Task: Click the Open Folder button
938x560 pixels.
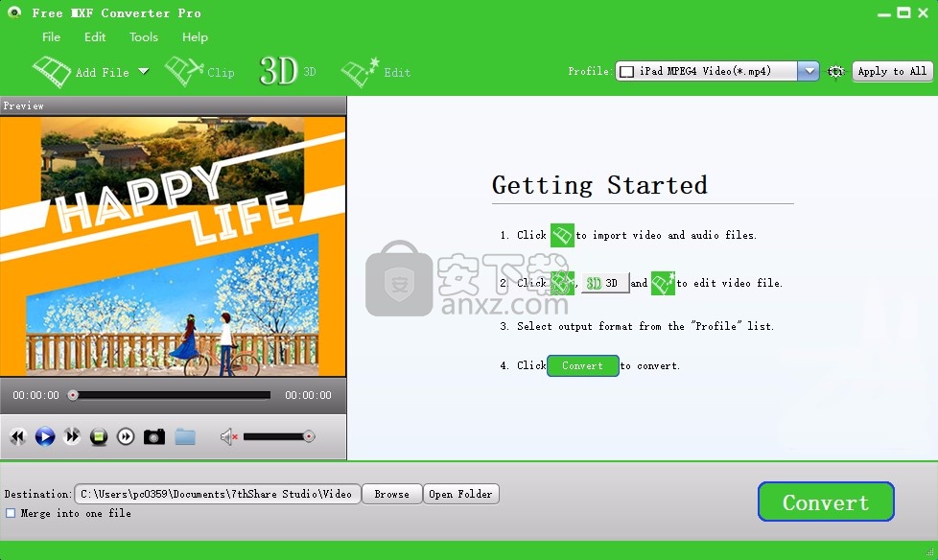Action: tap(460, 494)
